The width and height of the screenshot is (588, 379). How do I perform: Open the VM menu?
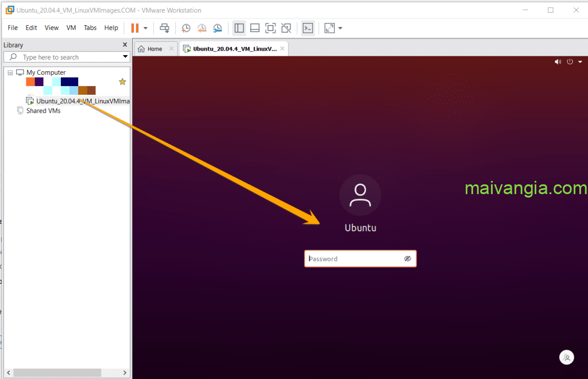[71, 28]
